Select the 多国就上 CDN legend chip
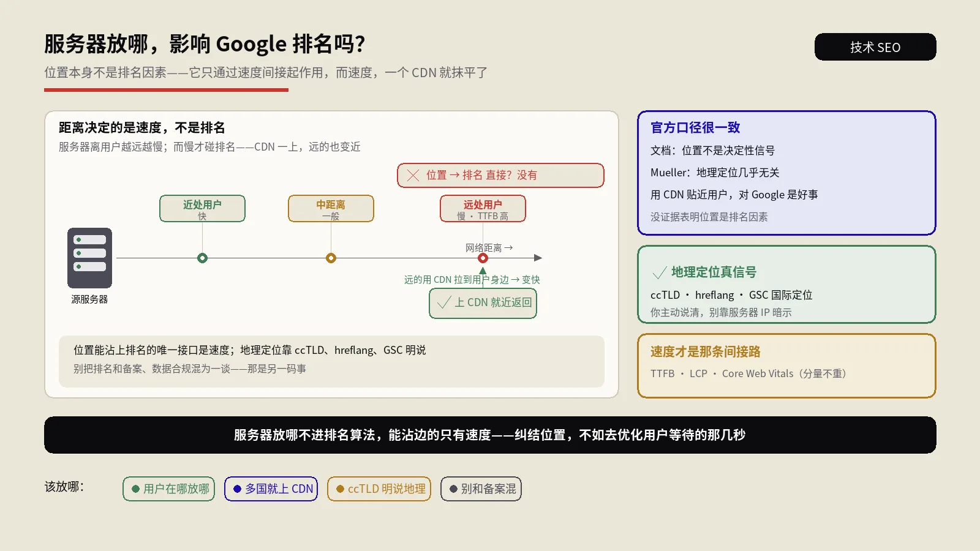 tap(271, 489)
